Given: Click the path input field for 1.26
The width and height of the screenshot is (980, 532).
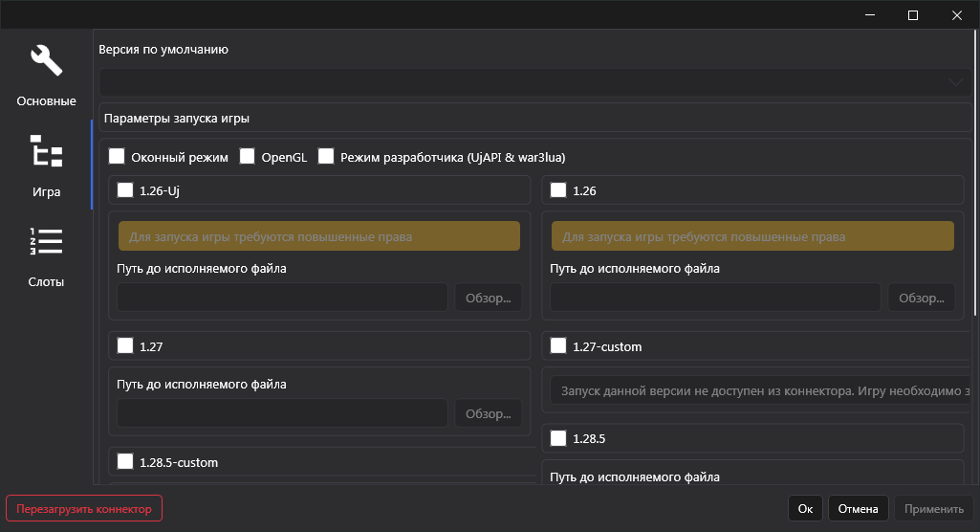Looking at the screenshot, I should 715,298.
